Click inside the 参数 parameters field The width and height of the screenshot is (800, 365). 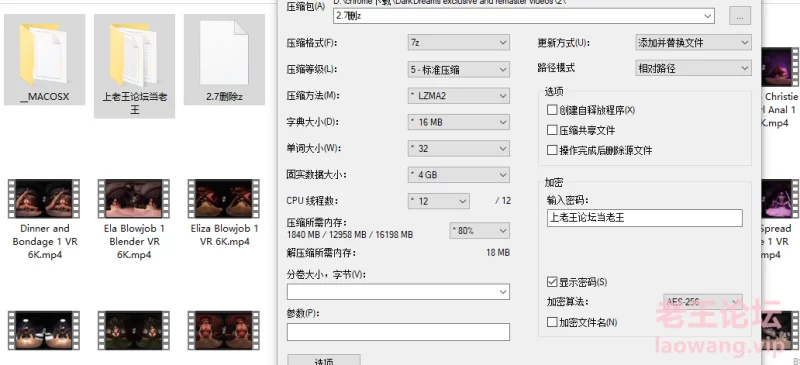click(x=398, y=332)
